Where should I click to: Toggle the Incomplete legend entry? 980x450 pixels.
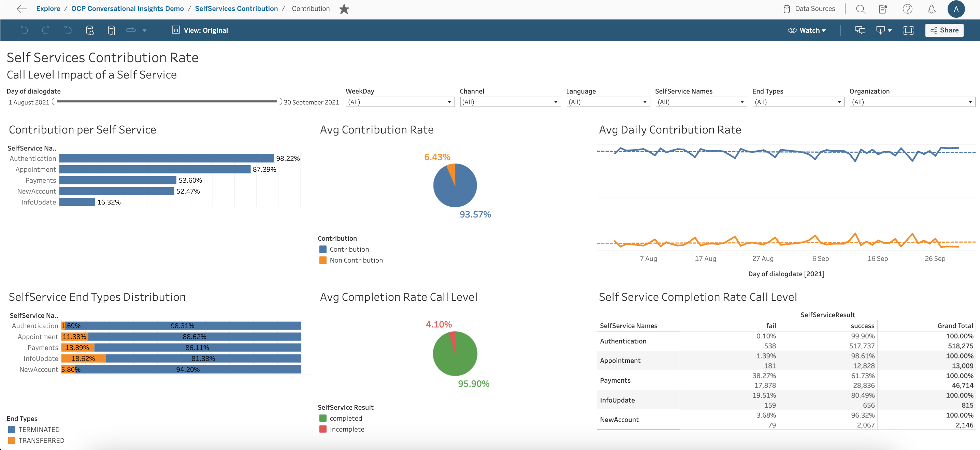[347, 429]
